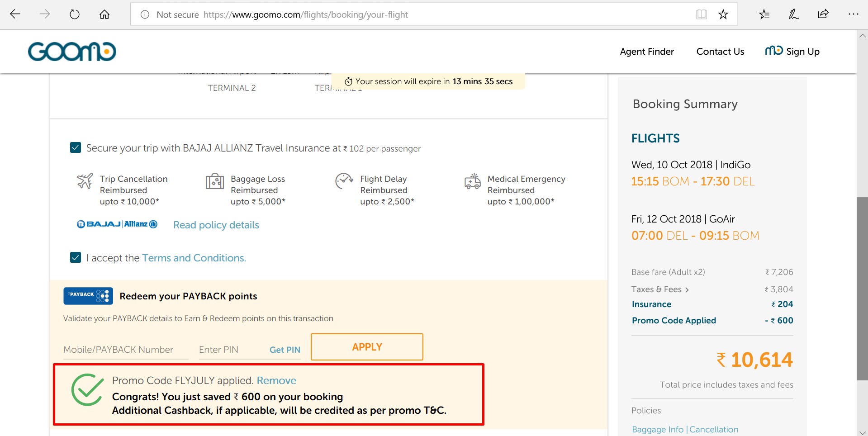Open the browser Settings and more menu
Image resolution: width=868 pixels, height=436 pixels.
853,14
